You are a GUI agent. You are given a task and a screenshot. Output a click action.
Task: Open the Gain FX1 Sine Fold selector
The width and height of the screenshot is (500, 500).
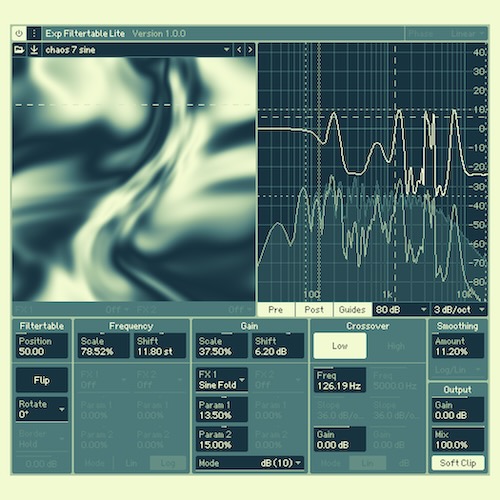point(222,380)
